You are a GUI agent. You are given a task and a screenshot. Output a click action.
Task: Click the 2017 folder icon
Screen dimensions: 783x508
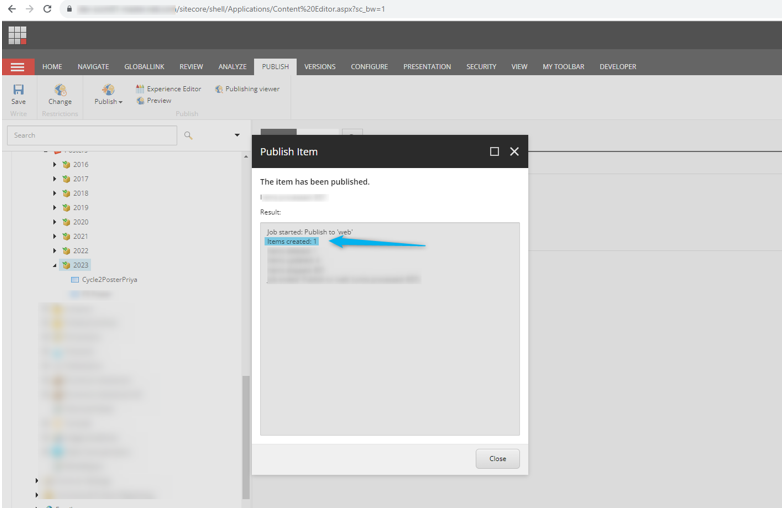pyautogui.click(x=66, y=179)
